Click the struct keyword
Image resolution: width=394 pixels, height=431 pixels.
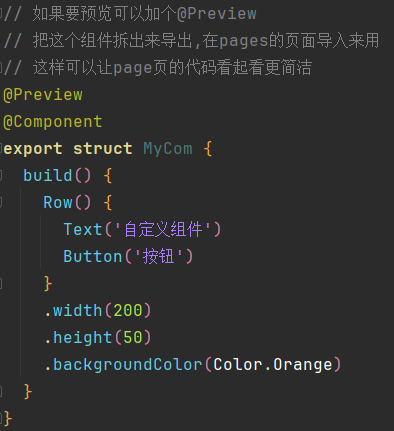[103, 149]
